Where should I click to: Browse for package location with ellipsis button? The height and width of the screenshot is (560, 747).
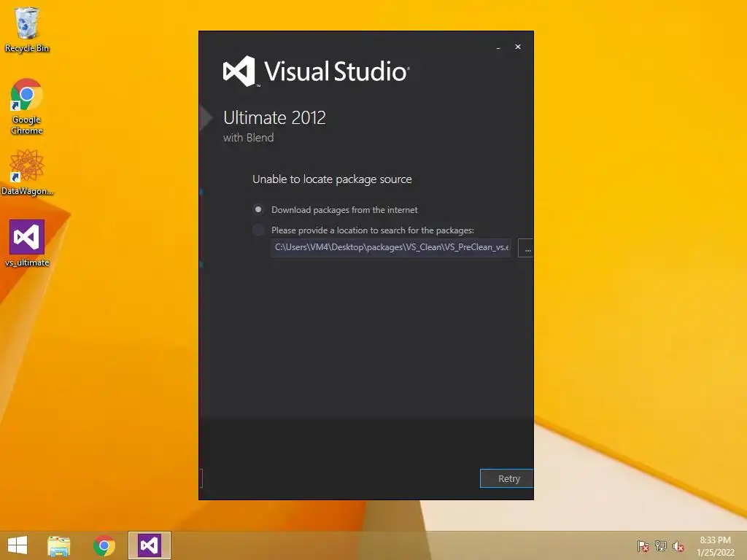[526, 249]
